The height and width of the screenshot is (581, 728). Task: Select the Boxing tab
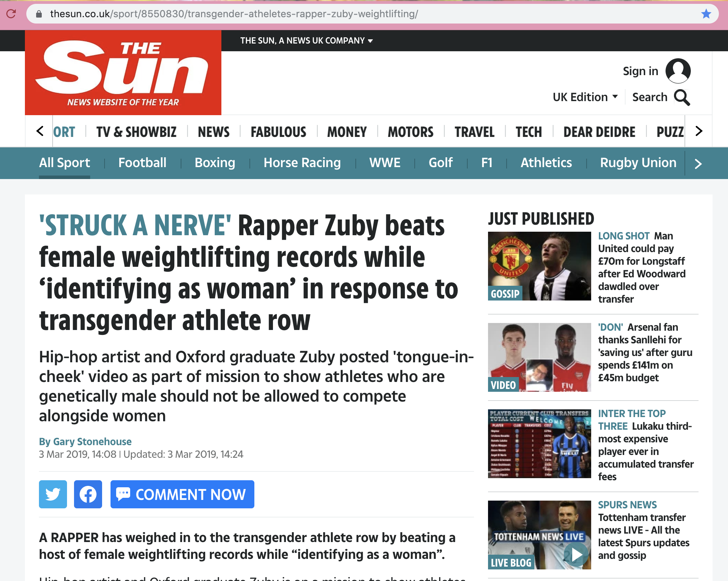click(215, 163)
